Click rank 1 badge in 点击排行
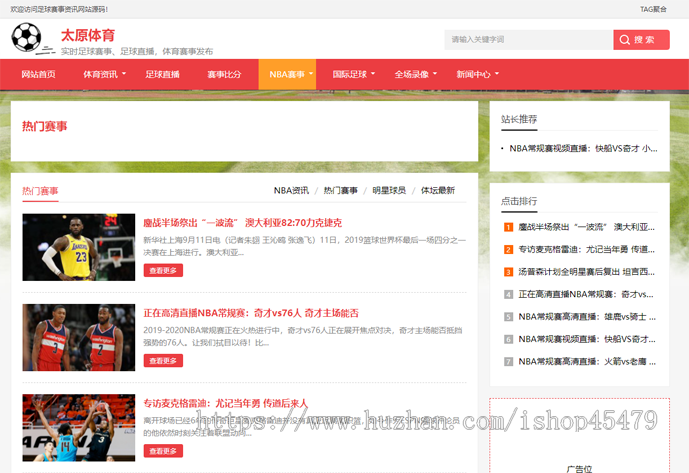 pyautogui.click(x=508, y=227)
